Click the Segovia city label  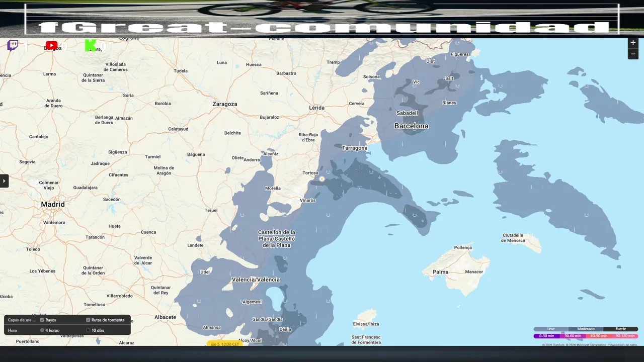click(27, 162)
